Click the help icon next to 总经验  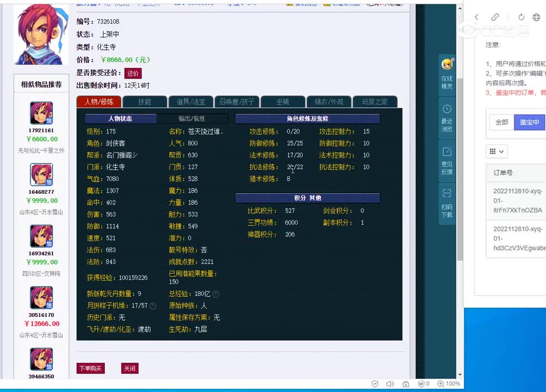click(216, 294)
